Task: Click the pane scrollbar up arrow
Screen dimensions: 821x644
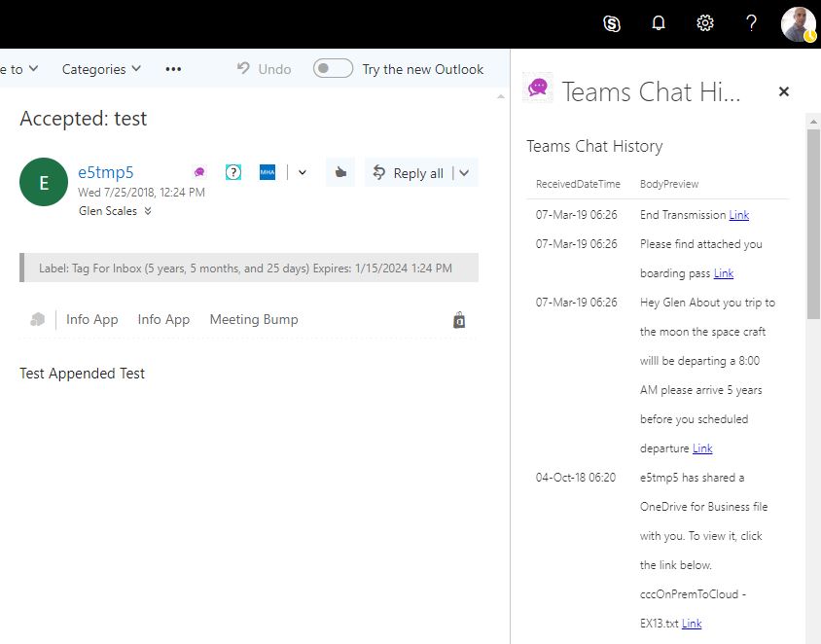Action: coord(813,122)
